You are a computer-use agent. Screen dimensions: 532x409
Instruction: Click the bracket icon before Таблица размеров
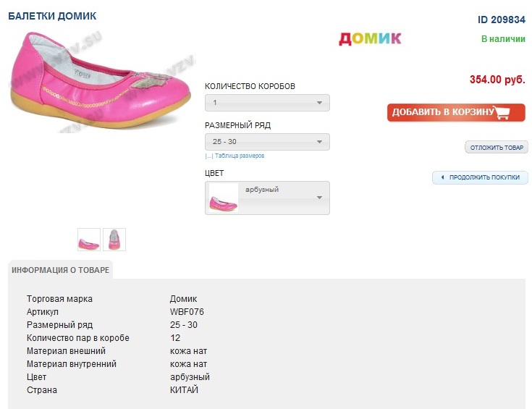[x=208, y=156]
